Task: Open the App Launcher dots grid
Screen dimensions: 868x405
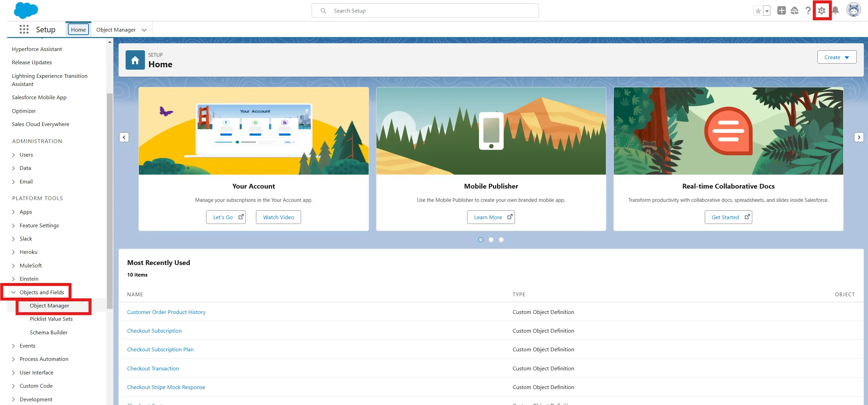Action: (24, 30)
